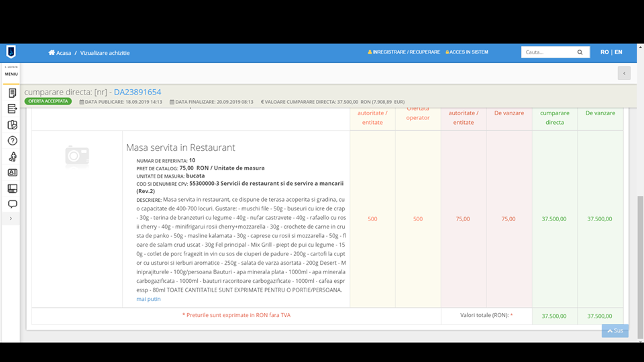Click the product image placeholder thumbnail
This screenshot has width=644, height=362.
click(x=77, y=156)
